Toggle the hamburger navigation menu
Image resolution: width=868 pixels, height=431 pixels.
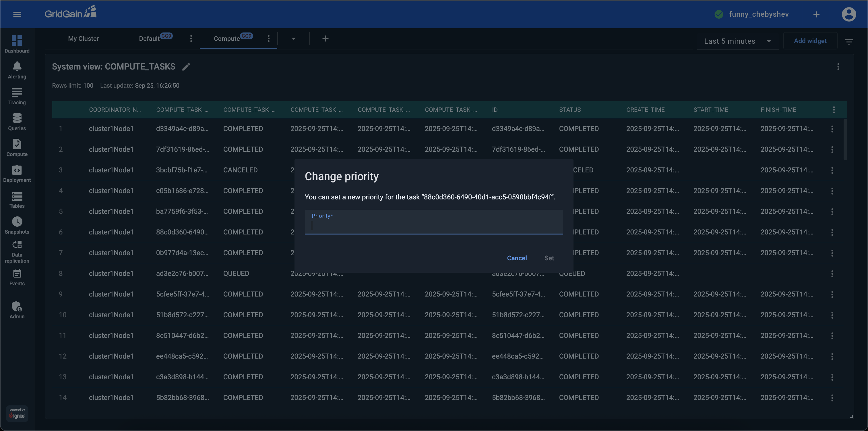(17, 14)
